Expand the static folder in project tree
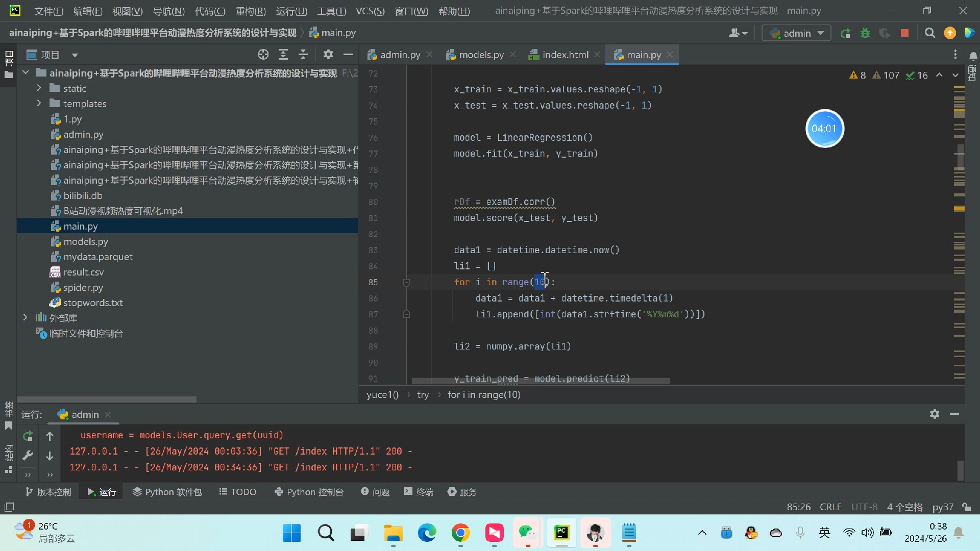 point(38,88)
